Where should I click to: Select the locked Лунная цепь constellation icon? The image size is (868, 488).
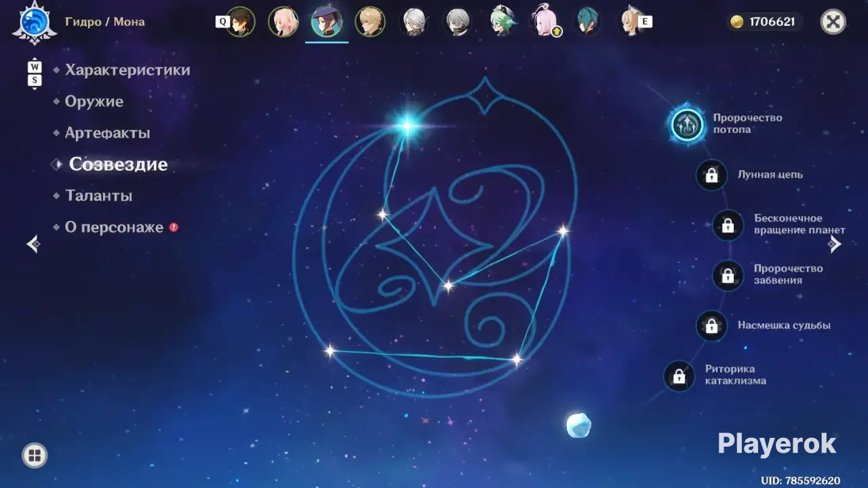coord(711,175)
